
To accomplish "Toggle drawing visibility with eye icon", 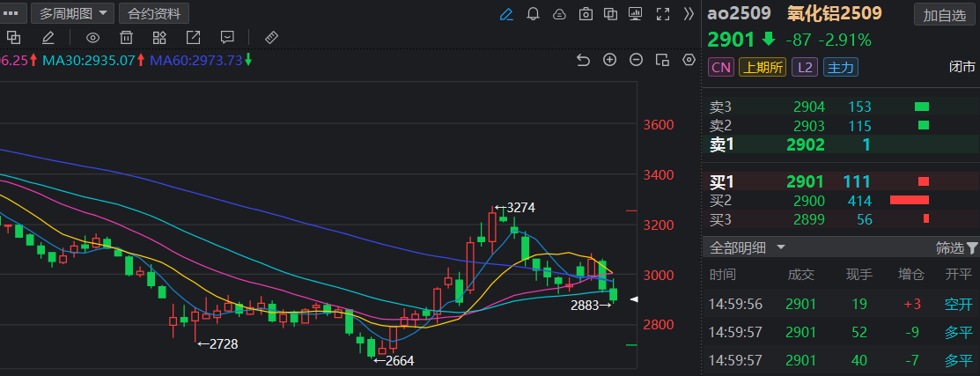I will (92, 37).
